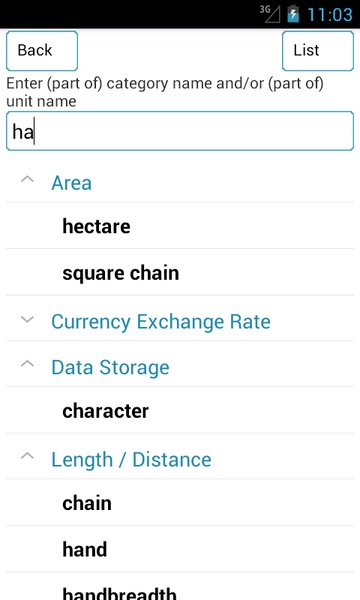The width and height of the screenshot is (360, 600).
Task: Select the hand unit
Action: pyautogui.click(x=180, y=549)
